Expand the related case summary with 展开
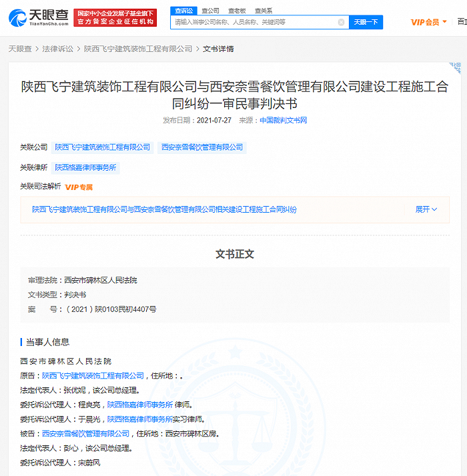467x476 pixels. [x=426, y=209]
